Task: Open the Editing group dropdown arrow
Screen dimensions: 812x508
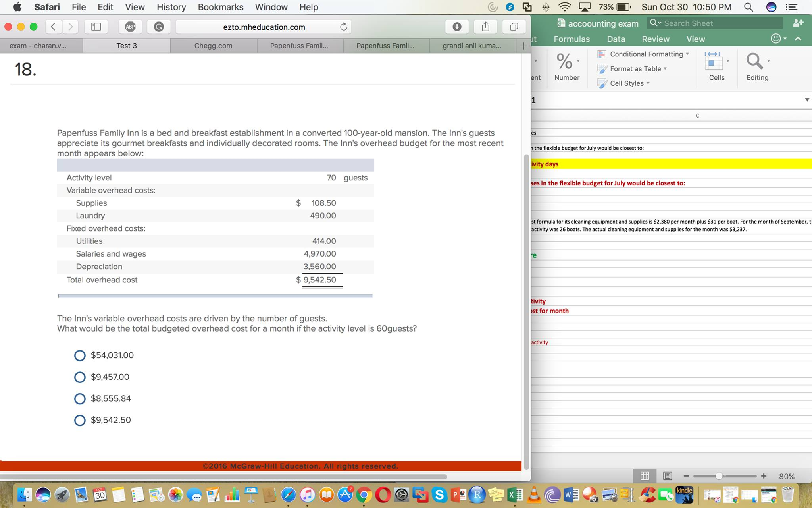Action: 769,61
